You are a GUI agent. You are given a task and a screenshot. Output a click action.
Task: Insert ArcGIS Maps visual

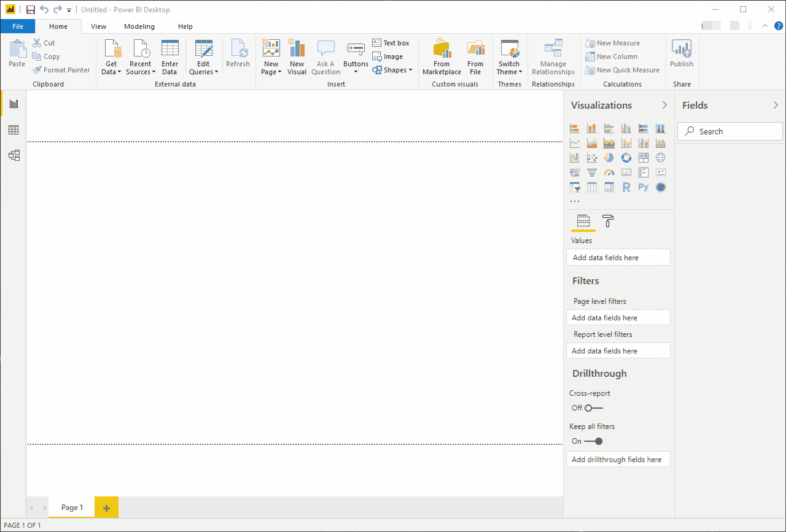661,187
